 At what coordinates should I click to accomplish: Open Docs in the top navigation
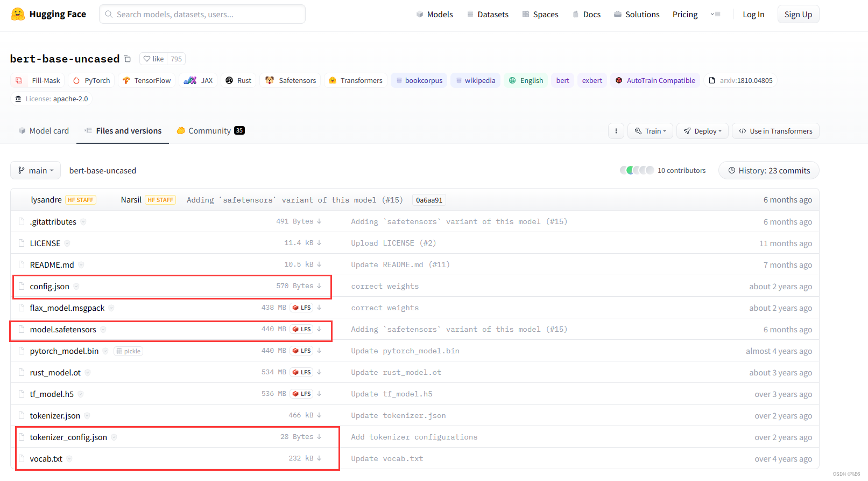587,15
